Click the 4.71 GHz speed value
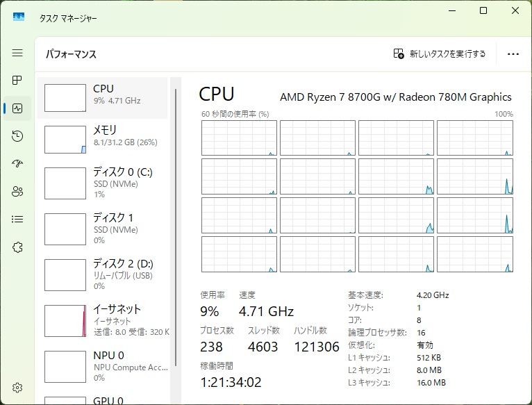Image resolution: width=532 pixels, height=405 pixels. [266, 311]
